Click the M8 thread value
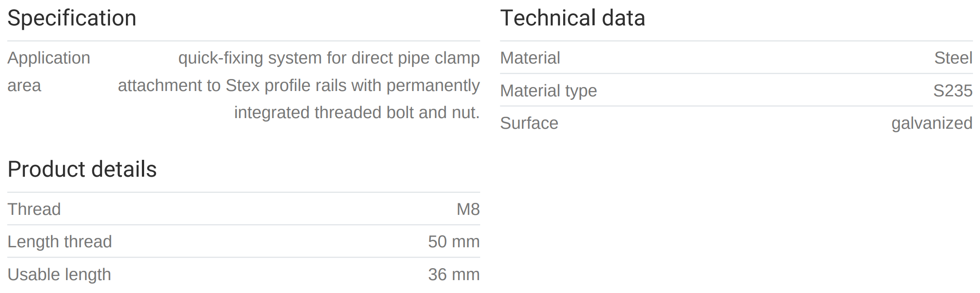 tap(468, 210)
